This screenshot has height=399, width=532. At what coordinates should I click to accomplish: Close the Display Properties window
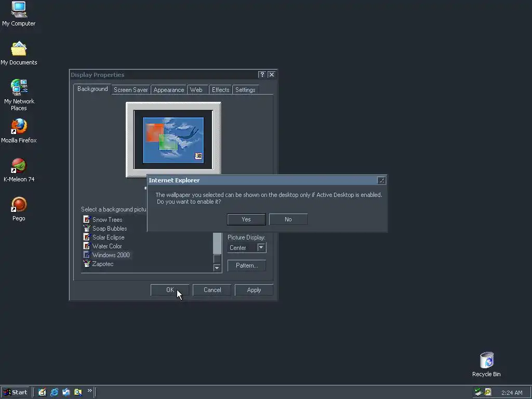[271, 75]
